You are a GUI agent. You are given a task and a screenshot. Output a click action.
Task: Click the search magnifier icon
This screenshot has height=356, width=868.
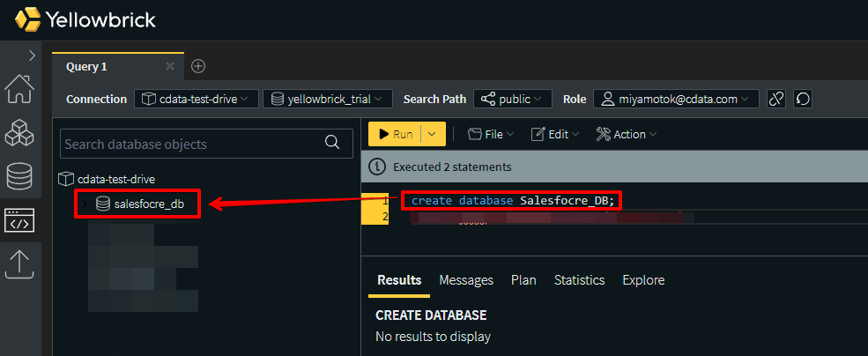(332, 143)
